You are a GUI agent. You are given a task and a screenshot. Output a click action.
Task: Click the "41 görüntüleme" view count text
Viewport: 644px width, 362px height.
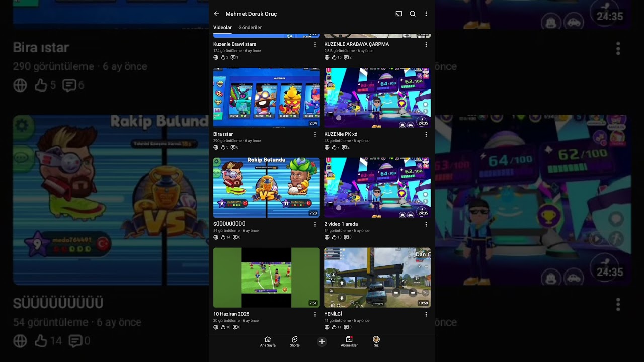pyautogui.click(x=338, y=321)
